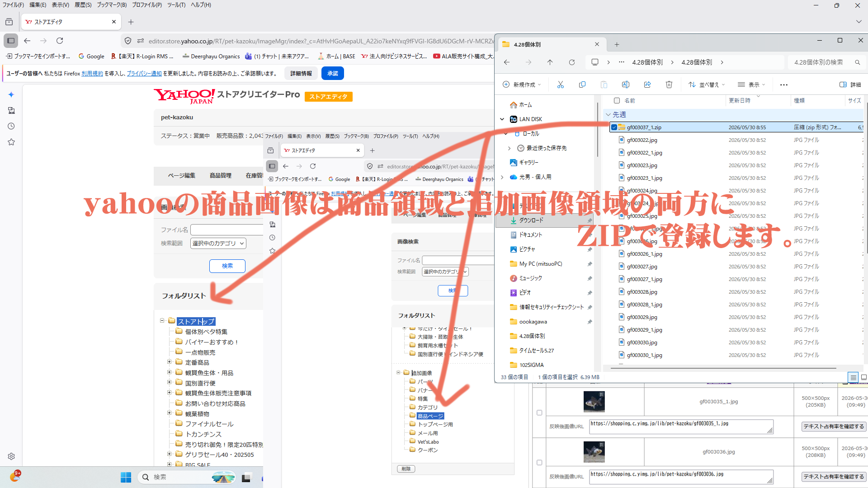Select ダウンロード in Explorer sidebar
The height and width of the screenshot is (488, 868).
(545, 220)
